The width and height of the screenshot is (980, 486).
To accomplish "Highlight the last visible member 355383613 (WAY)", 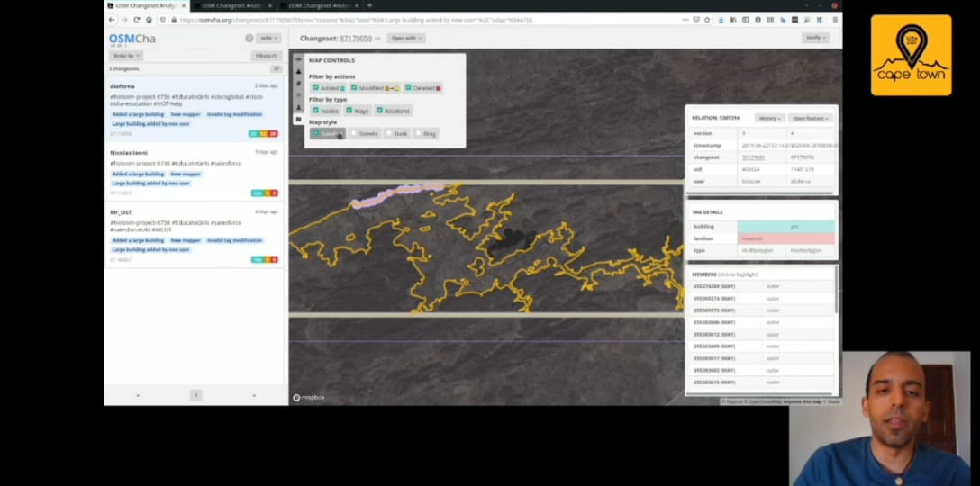I will click(713, 382).
